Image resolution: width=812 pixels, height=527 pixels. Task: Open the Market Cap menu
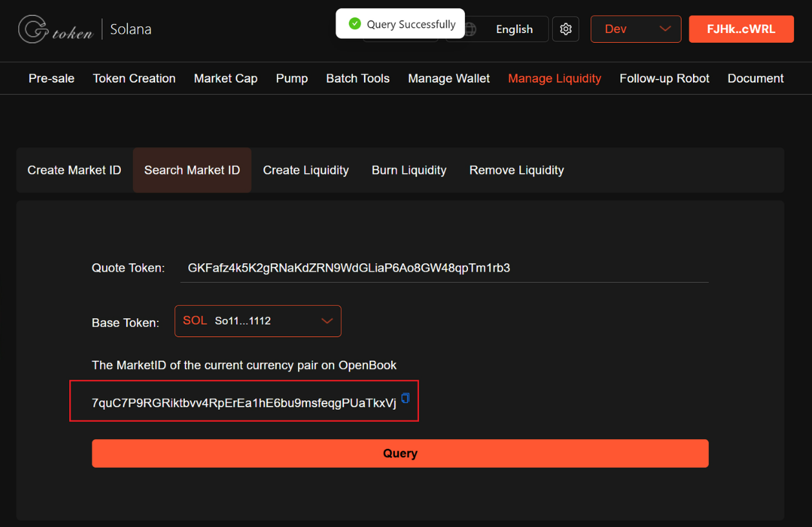coord(226,78)
